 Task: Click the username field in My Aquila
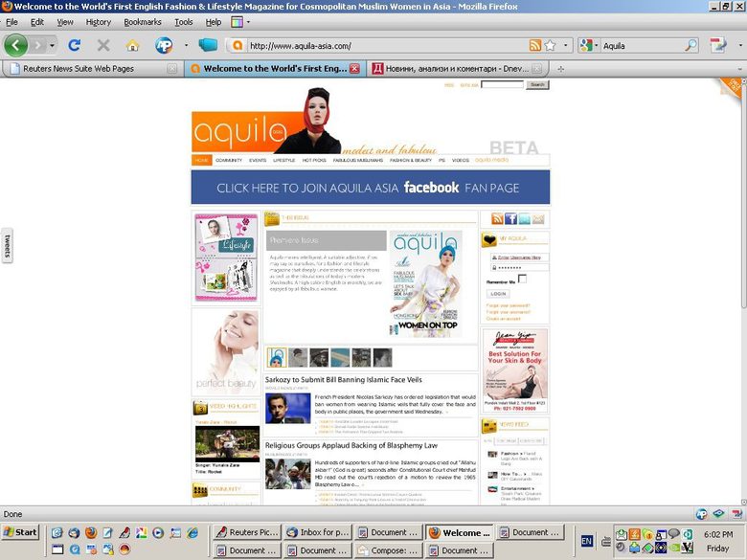(519, 258)
